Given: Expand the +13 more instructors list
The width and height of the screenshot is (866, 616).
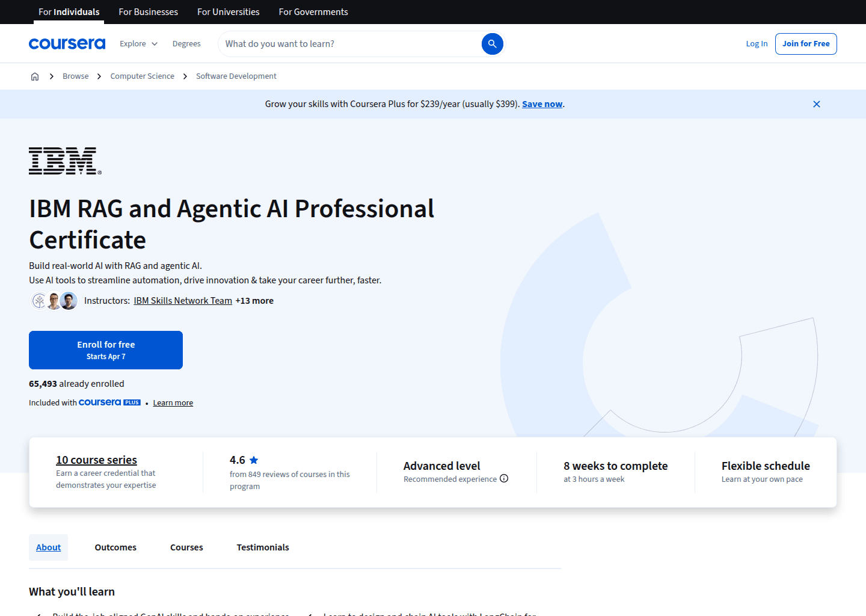Looking at the screenshot, I should (254, 300).
